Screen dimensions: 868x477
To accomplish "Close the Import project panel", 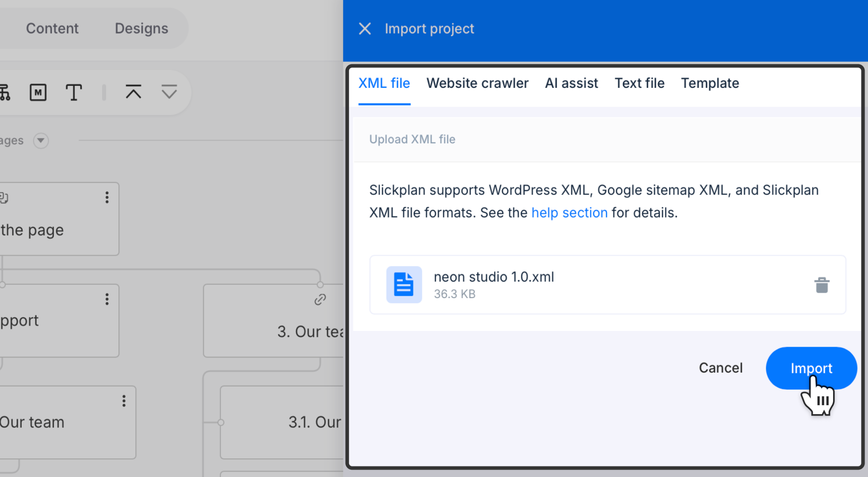I will click(x=365, y=29).
